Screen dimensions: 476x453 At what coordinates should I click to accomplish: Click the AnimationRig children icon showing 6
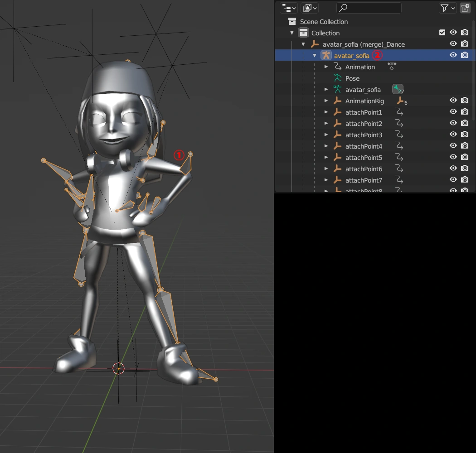(401, 101)
